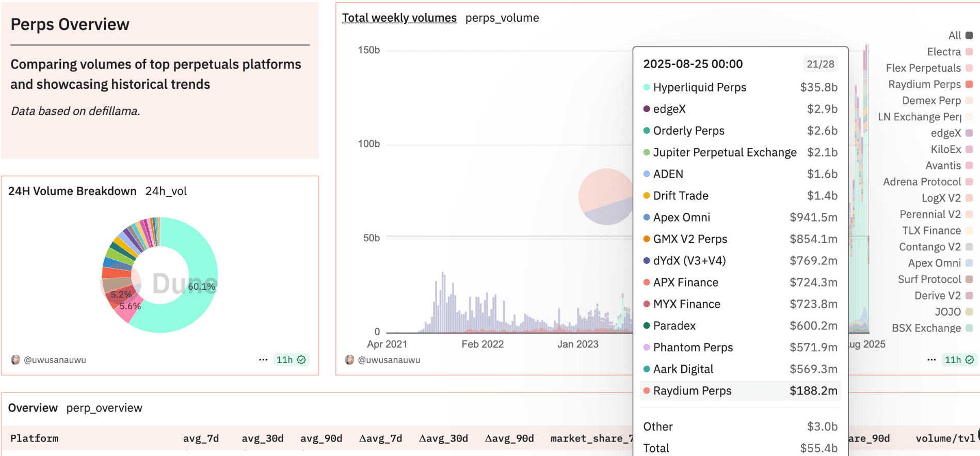980x456 pixels.
Task: Select the KiloEx legend entry
Action: [x=952, y=149]
